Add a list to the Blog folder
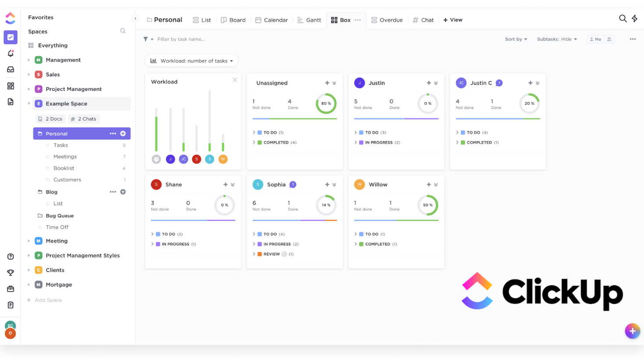This screenshot has height=364, width=644. point(123,192)
